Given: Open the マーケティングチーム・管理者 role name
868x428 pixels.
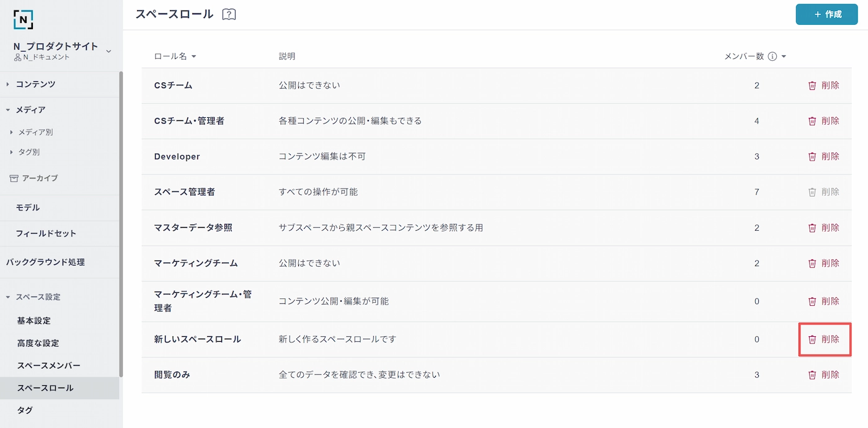Looking at the screenshot, I should coord(203,301).
